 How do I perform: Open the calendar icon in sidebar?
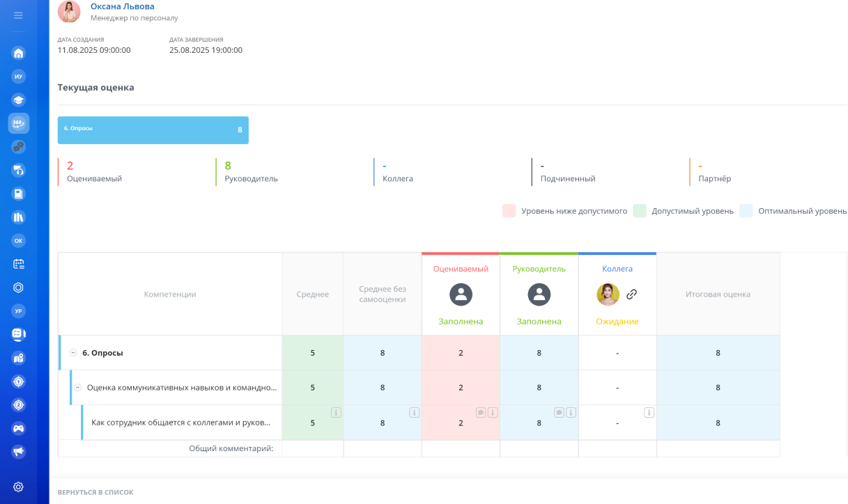point(19,264)
